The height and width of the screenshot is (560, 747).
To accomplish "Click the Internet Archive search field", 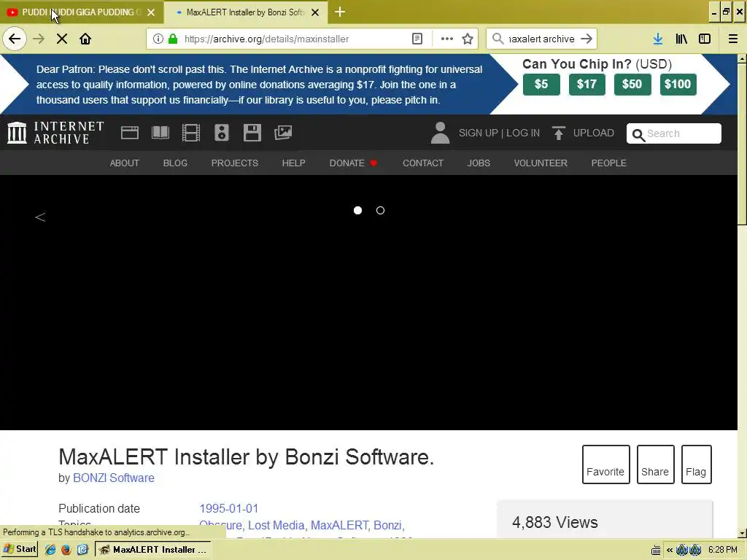I will tap(673, 133).
